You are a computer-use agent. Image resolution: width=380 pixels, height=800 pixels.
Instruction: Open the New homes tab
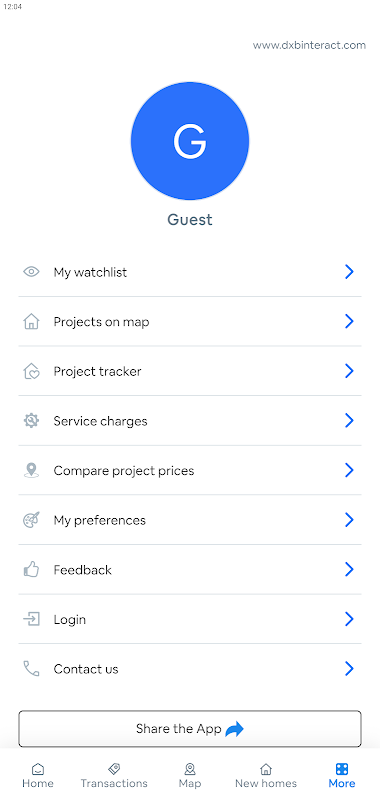(266, 776)
